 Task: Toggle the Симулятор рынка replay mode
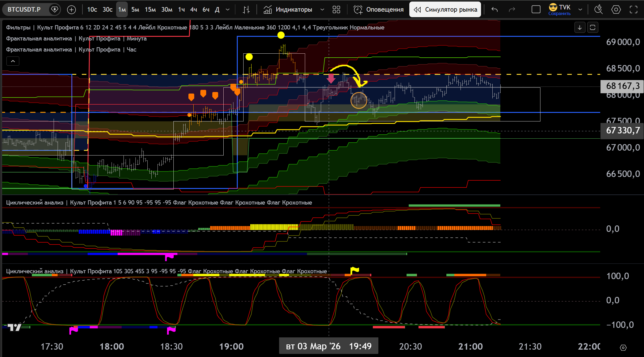point(445,10)
